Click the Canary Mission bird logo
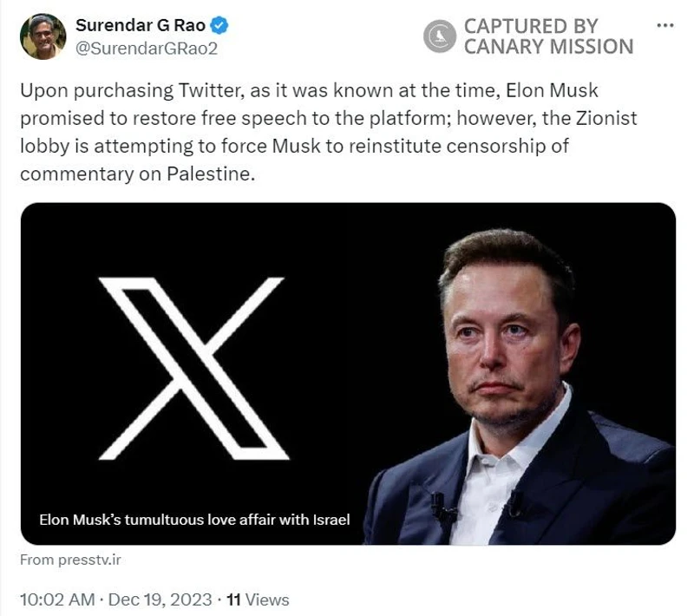Viewport: 694px width, 616px height. 440,36
